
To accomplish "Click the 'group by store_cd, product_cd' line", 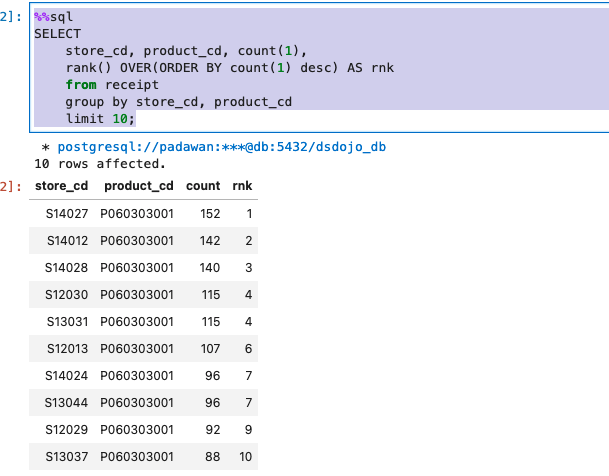I will (x=179, y=102).
